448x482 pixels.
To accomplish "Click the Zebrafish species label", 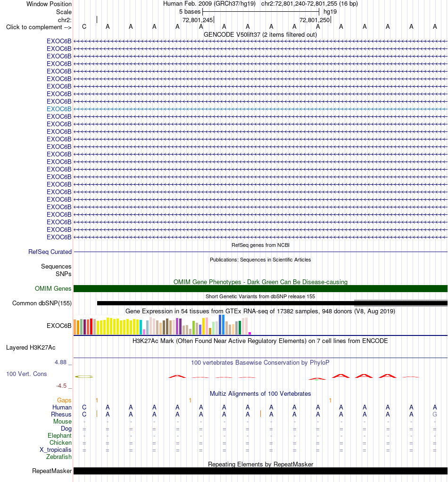I will point(59,457).
